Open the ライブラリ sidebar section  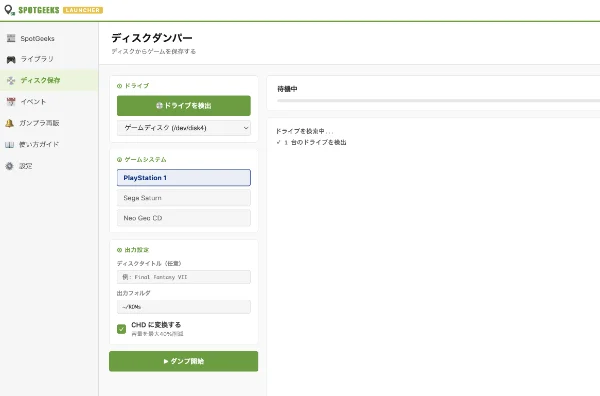click(x=49, y=59)
